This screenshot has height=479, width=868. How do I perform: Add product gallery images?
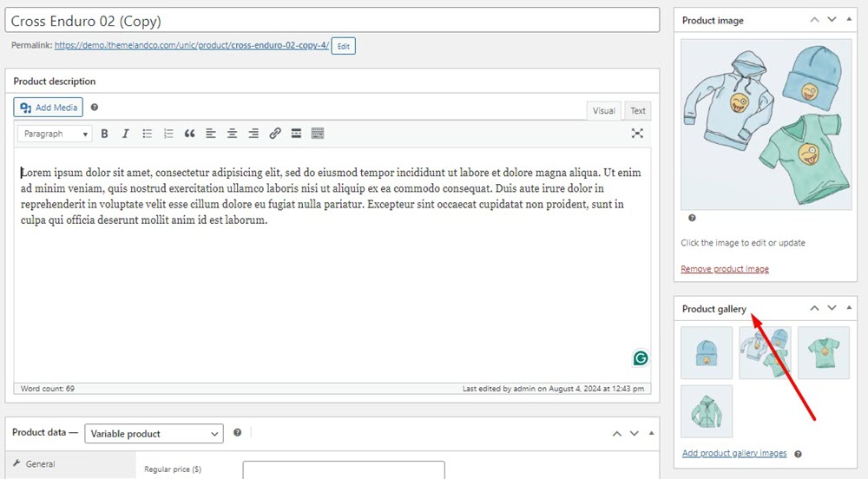click(734, 453)
